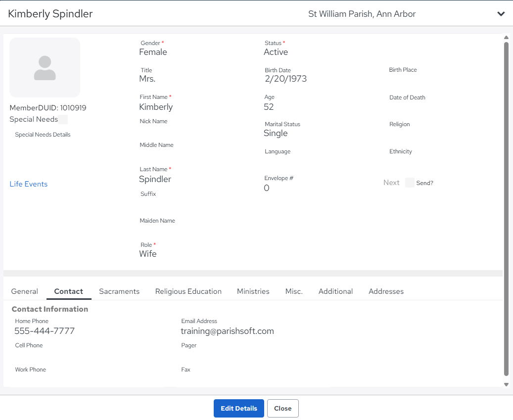The image size is (513, 420).
Task: Click the Marital Status value Single
Action: [x=276, y=133]
